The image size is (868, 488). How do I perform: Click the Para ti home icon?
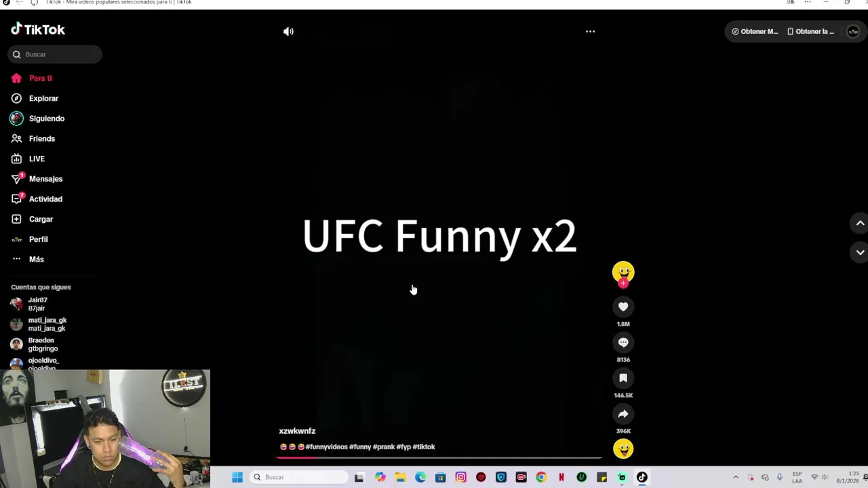coord(16,78)
